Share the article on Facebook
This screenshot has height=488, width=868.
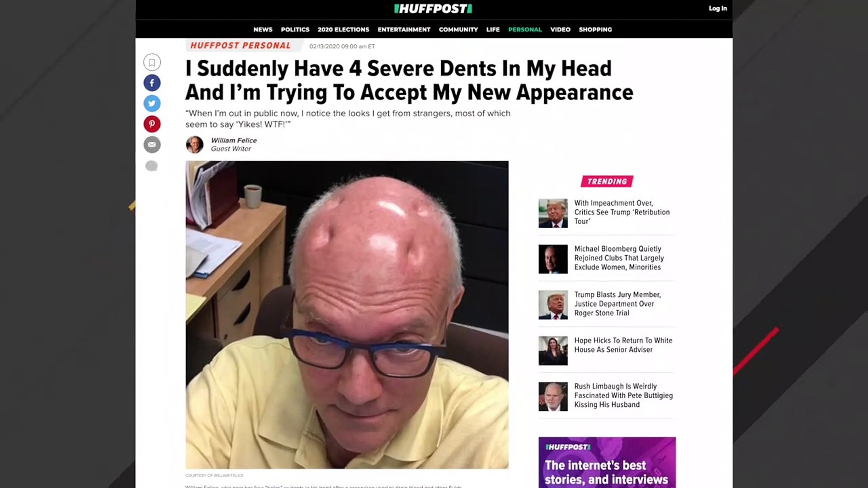pyautogui.click(x=152, y=83)
